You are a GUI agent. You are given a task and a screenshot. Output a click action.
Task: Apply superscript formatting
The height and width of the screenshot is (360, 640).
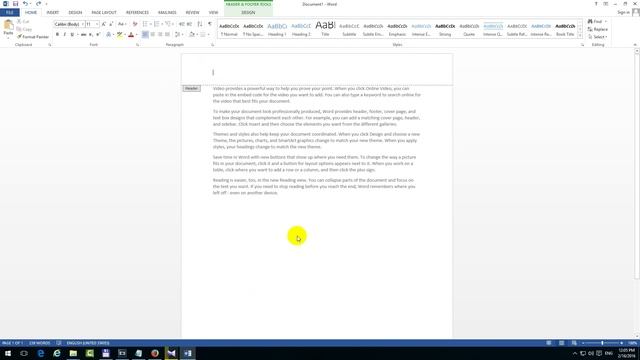click(x=98, y=35)
